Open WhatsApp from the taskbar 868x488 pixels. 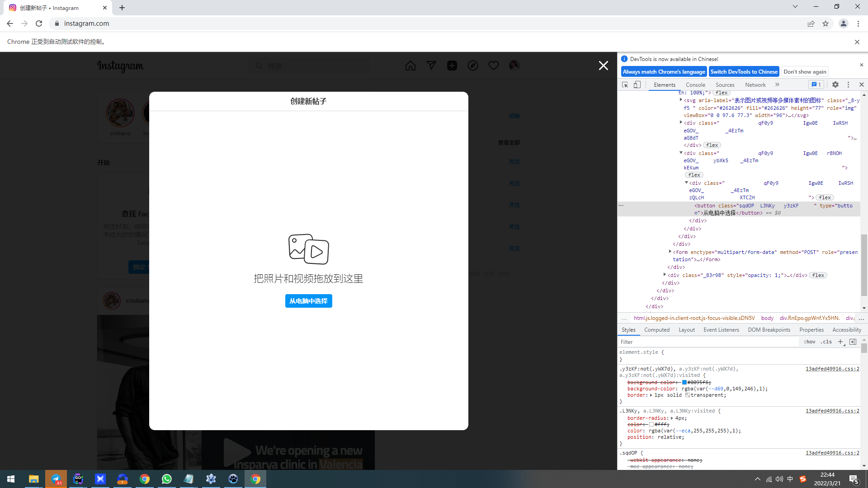[x=167, y=479]
